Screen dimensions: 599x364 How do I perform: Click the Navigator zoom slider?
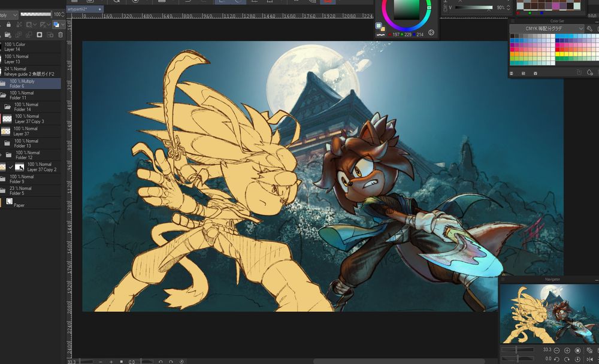tap(518, 350)
